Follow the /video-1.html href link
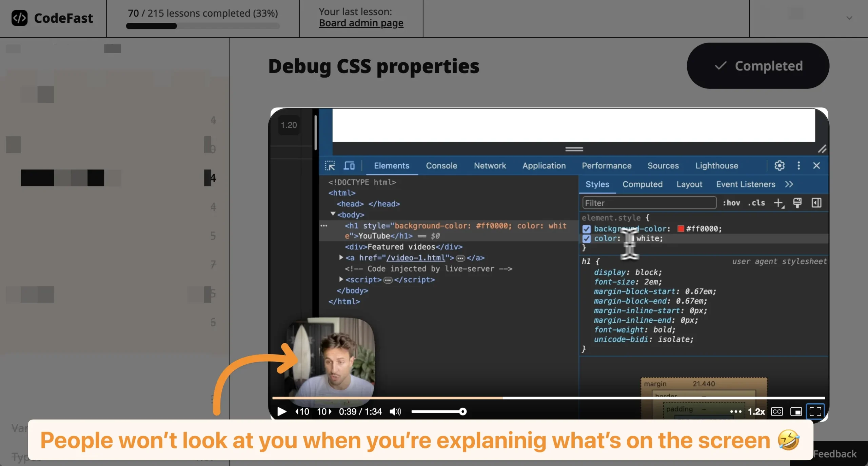Image resolution: width=868 pixels, height=466 pixels. pos(415,258)
